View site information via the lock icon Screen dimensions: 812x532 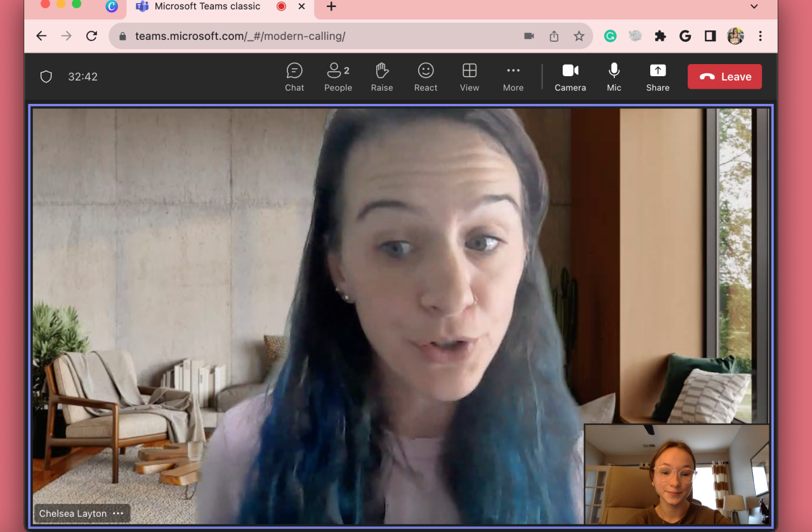(x=122, y=36)
